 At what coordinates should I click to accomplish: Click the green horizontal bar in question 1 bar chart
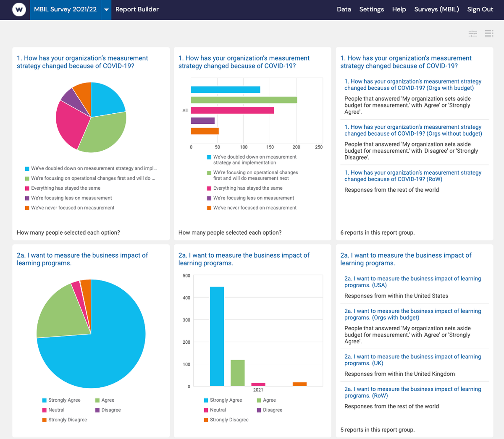244,100
